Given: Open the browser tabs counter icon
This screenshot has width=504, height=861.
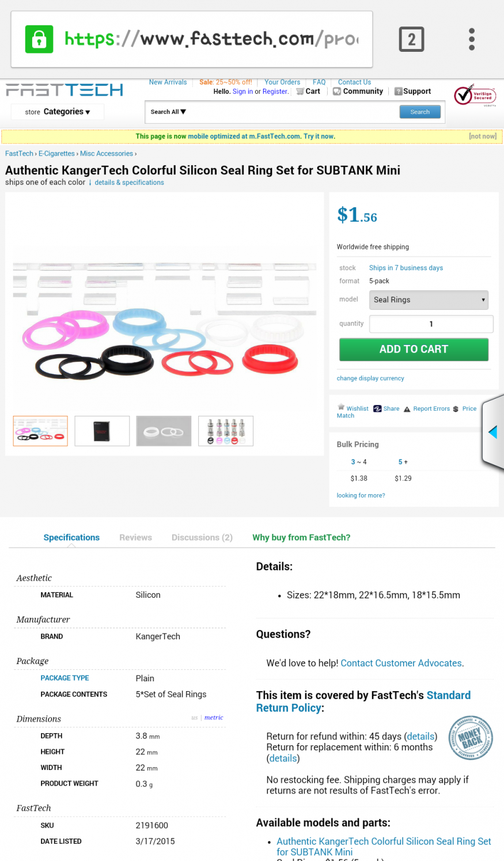Looking at the screenshot, I should coord(411,39).
